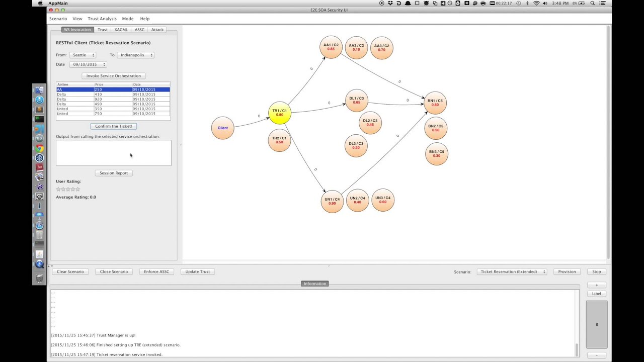The image size is (644, 362).
Task: Open the Trash in the dock
Action: 39,279
